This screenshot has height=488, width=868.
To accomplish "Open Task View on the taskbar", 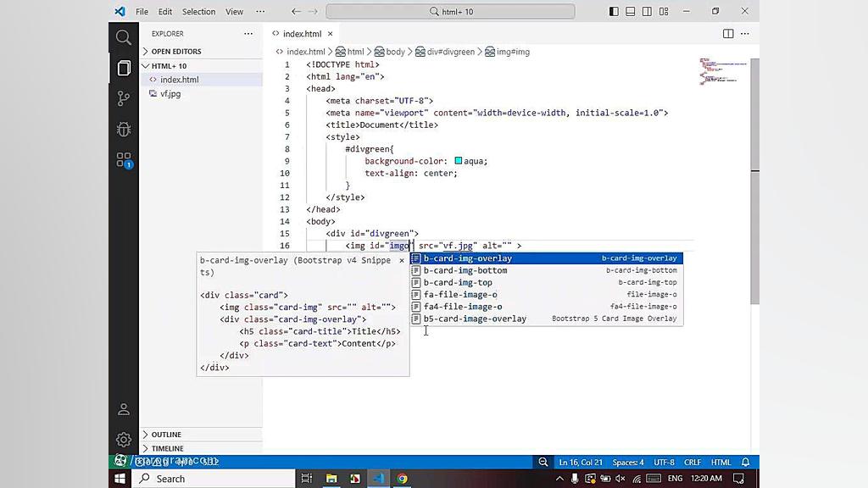I will tap(306, 479).
